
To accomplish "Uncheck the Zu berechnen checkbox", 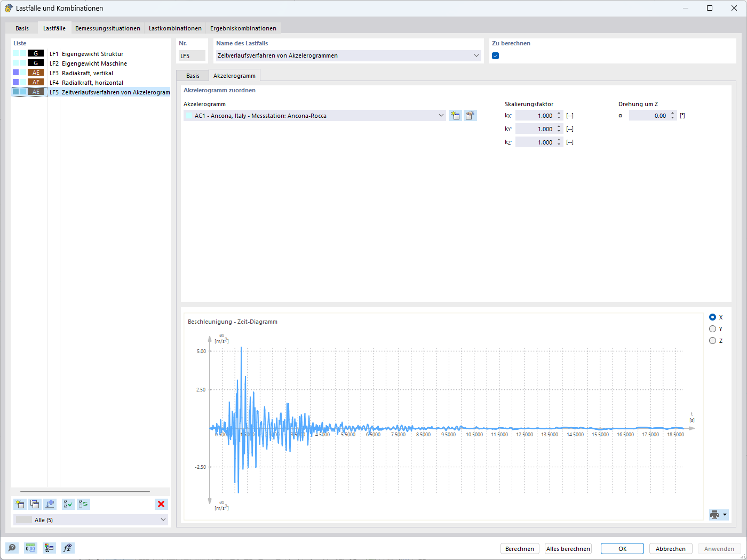I will click(x=495, y=55).
